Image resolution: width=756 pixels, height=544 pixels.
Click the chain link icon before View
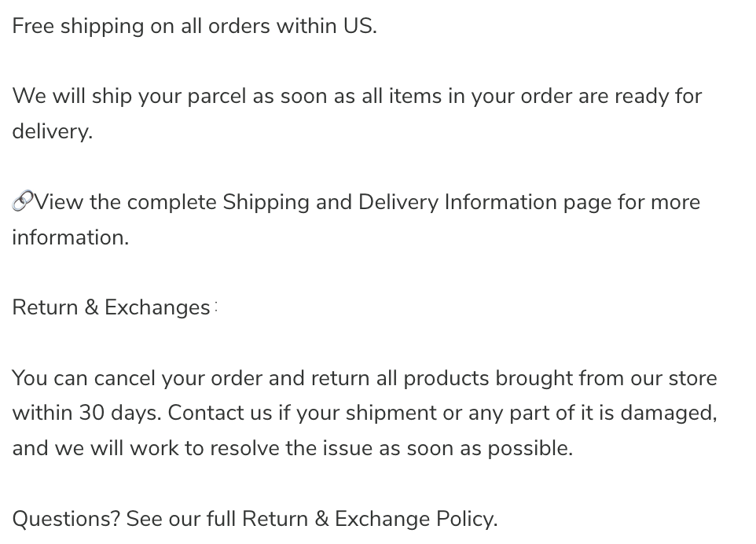coord(23,201)
